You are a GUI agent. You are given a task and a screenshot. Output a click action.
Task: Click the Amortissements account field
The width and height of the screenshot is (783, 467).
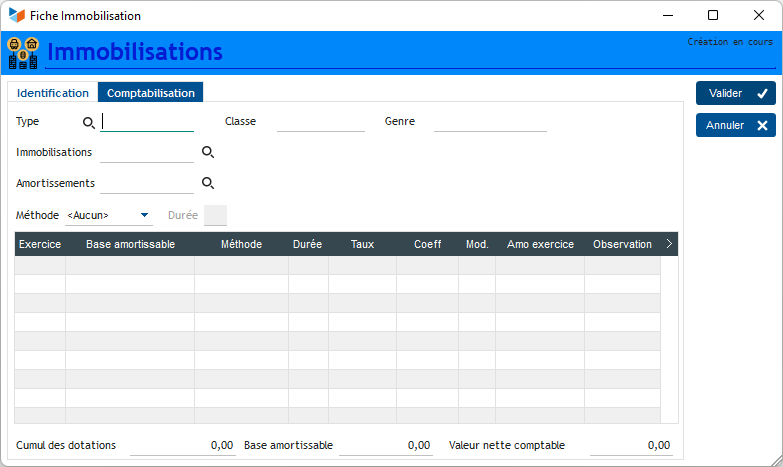click(147, 183)
